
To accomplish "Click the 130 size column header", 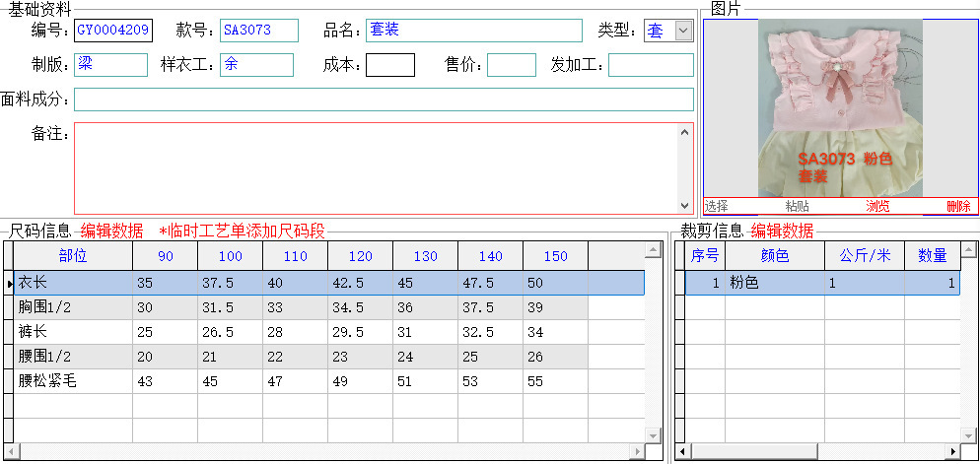I will pyautogui.click(x=425, y=256).
